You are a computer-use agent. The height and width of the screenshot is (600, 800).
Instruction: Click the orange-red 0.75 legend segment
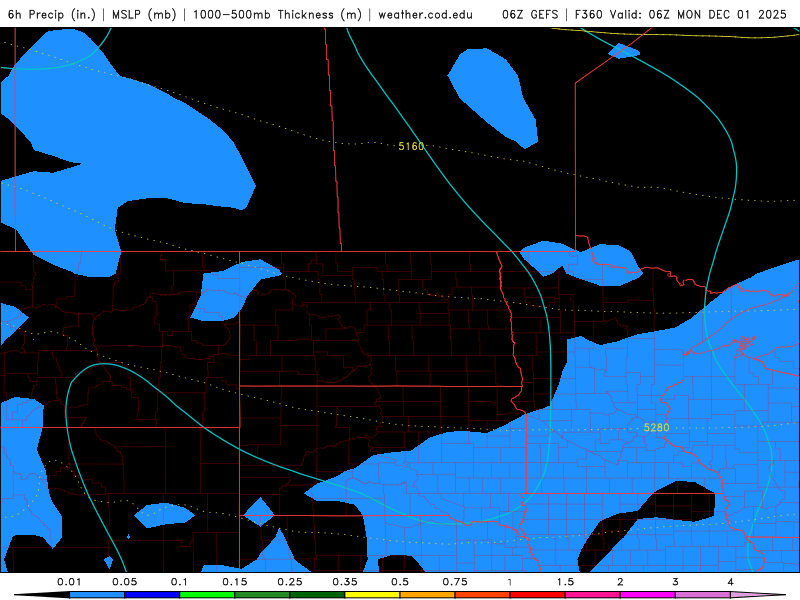click(483, 595)
